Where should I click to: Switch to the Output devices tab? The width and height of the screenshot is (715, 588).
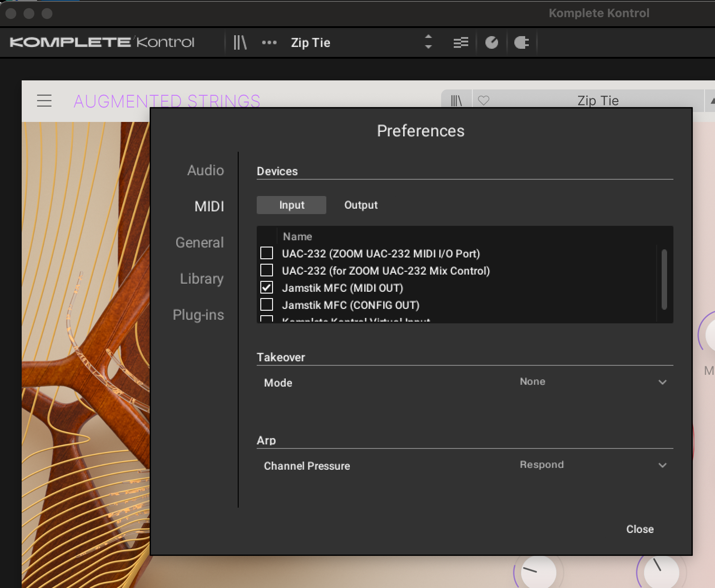pyautogui.click(x=361, y=205)
